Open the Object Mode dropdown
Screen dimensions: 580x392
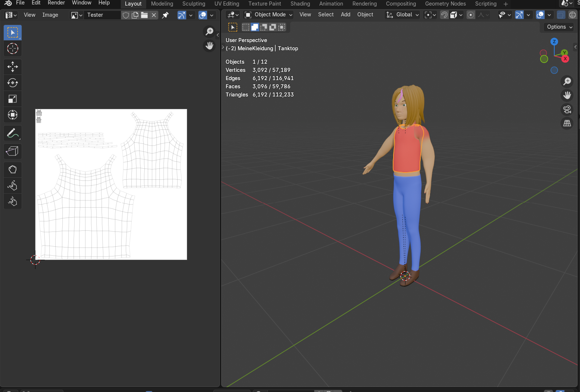pyautogui.click(x=268, y=15)
